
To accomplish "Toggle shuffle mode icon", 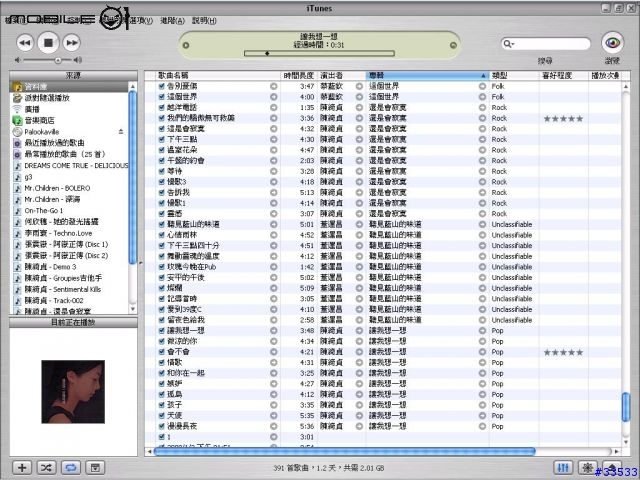I will coord(47,467).
